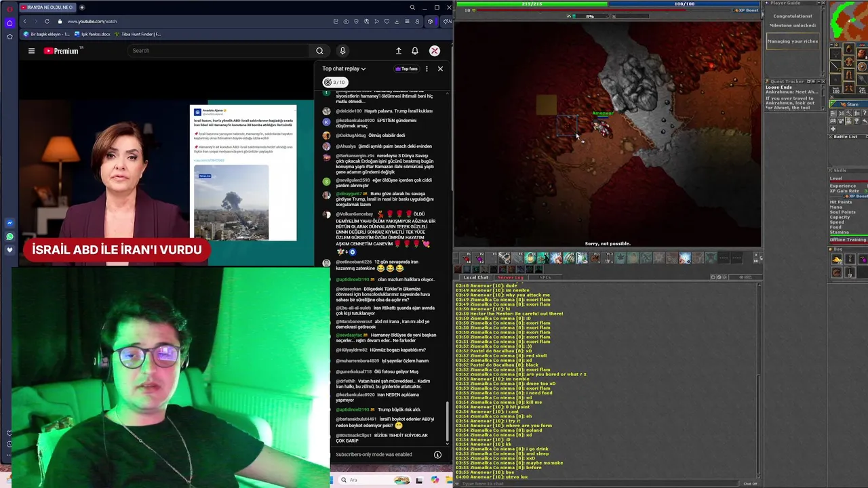Open Opera main menu logo
Image resolution: width=868 pixels, height=488 pixels.
9,8
